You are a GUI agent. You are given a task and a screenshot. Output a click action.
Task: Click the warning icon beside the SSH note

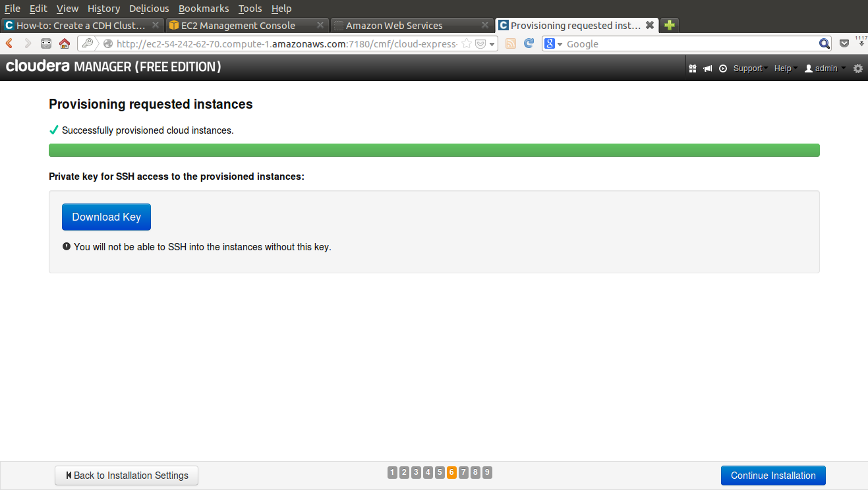pyautogui.click(x=67, y=247)
